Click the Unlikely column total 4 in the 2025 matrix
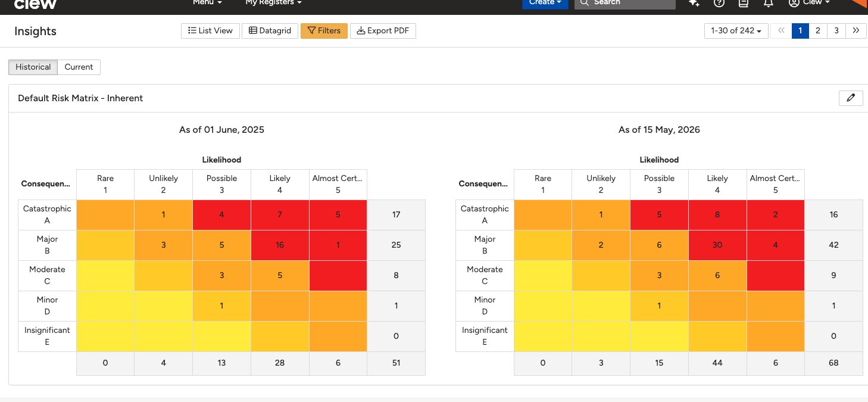This screenshot has width=868, height=402. (163, 363)
